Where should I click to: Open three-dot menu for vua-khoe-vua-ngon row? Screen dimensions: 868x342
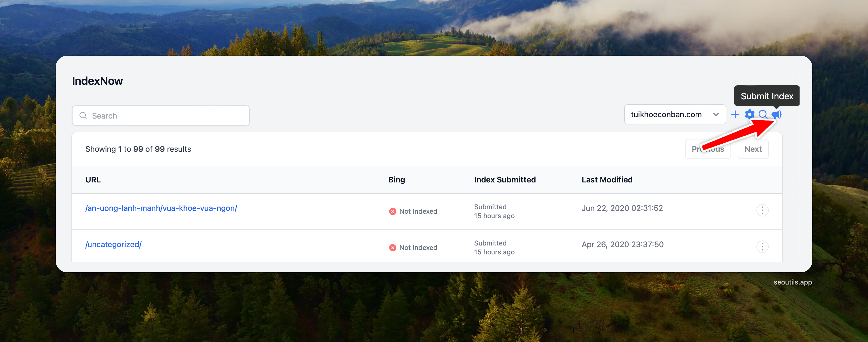pos(762,211)
